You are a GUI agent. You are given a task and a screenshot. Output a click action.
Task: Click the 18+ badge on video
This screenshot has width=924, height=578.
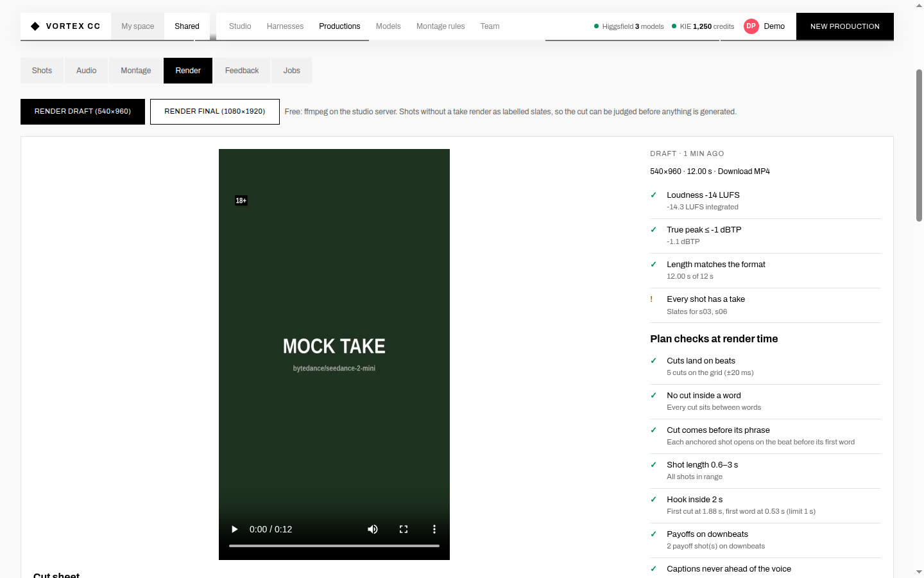point(241,200)
